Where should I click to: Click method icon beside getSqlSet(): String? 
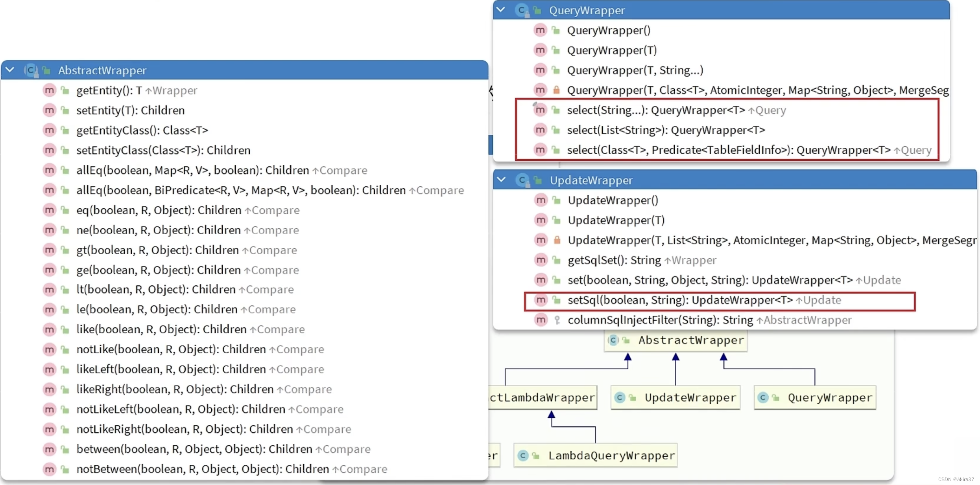[541, 260]
